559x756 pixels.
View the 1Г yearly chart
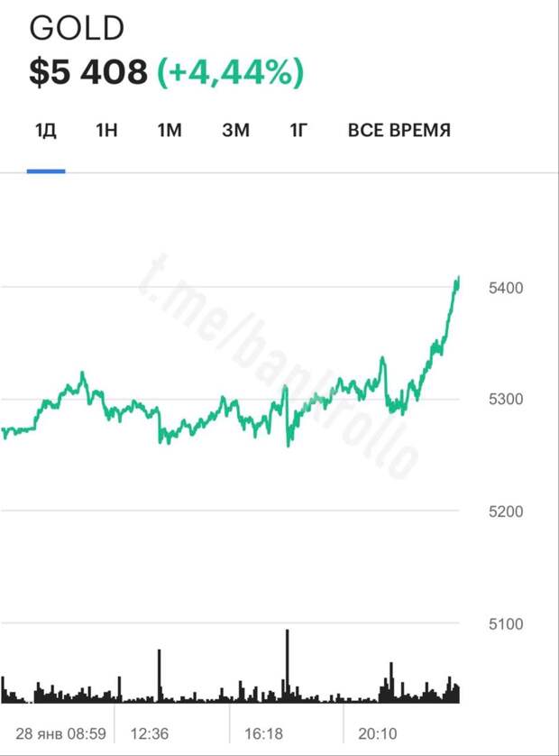click(298, 130)
